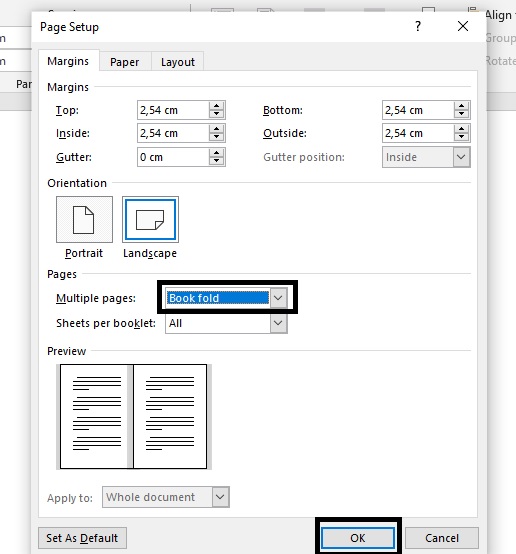Screen dimensions: 516x554
Task: Expand the Sheets per booklet dropdown
Action: [x=278, y=323]
